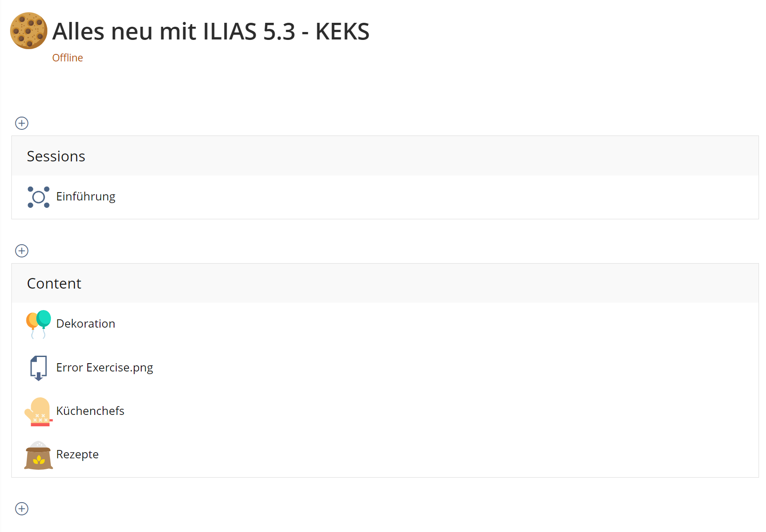Screen dimensions: 766x532
Task: Click the Küchenchefs oven mitt icon
Action: tap(39, 411)
